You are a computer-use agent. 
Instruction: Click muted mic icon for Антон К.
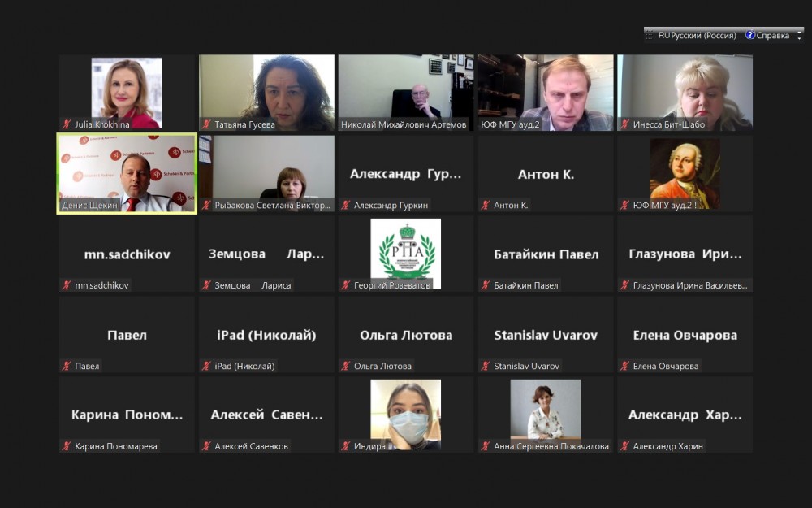[486, 206]
